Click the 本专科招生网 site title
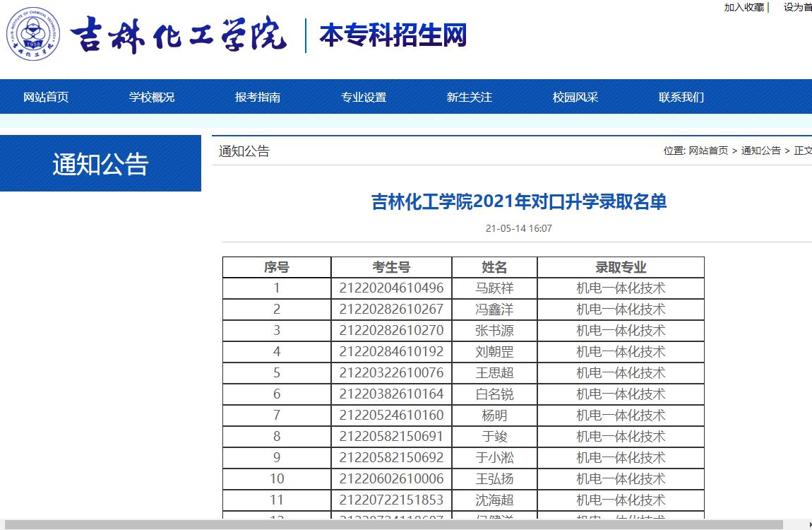 pyautogui.click(x=393, y=35)
